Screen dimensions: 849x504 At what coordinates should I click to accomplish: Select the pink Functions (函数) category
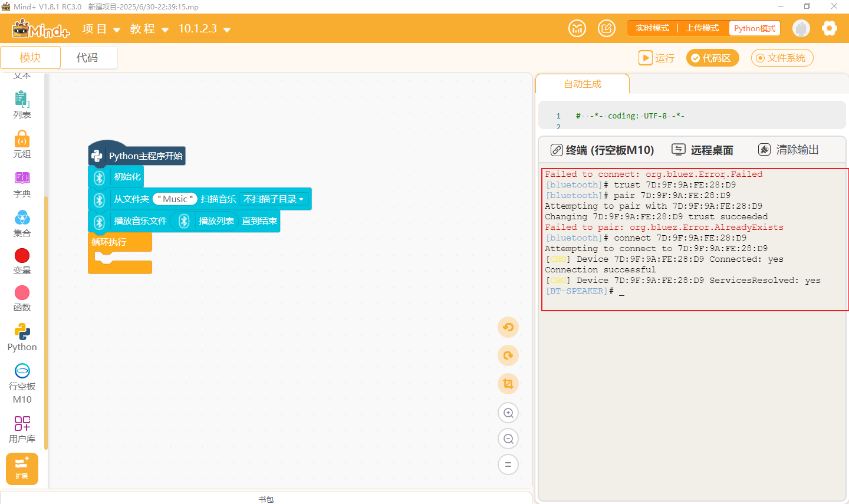click(x=22, y=299)
